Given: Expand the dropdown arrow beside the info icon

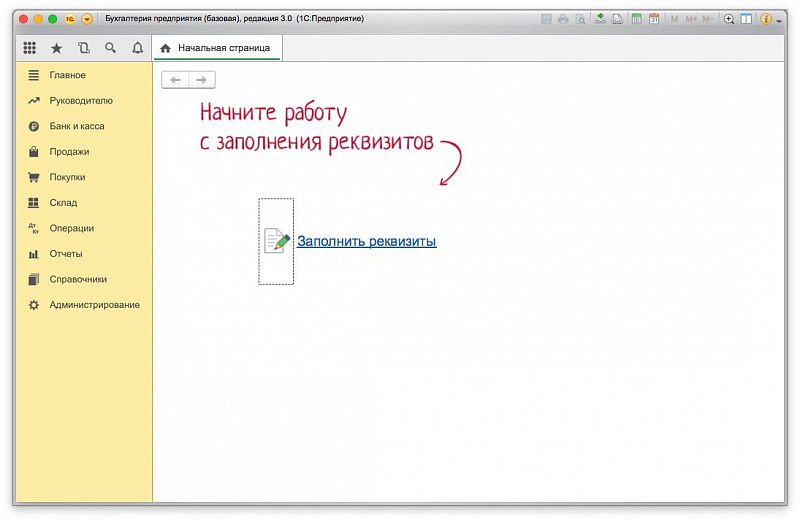Looking at the screenshot, I should pyautogui.click(x=779, y=20).
